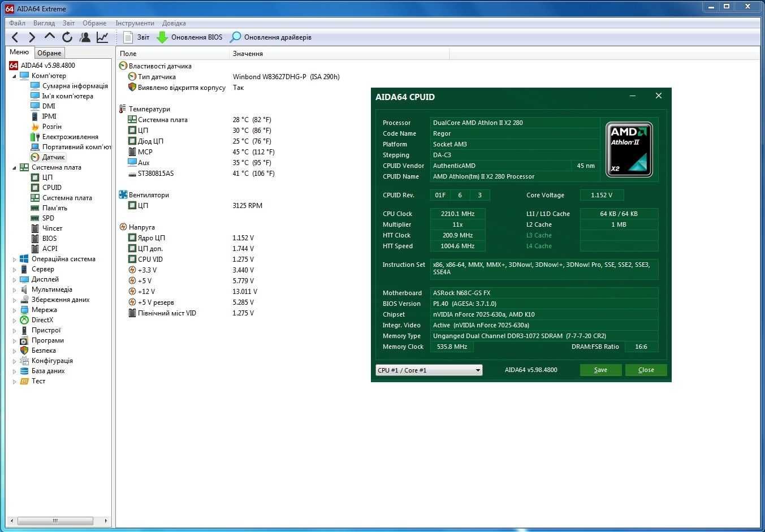Viewport: 765px width, 532px height.
Task: Click the tree panel horizontal scrollbar
Action: pos(55,520)
